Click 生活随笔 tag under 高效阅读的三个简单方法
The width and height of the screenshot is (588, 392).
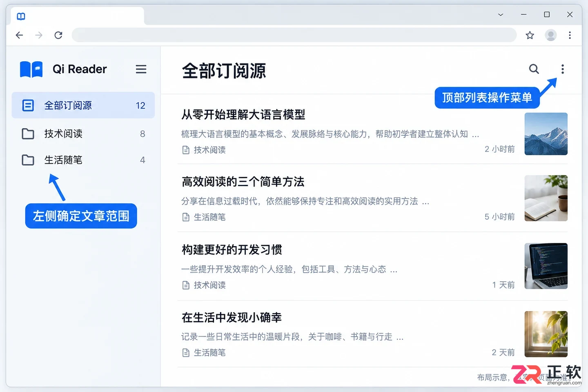(204, 217)
